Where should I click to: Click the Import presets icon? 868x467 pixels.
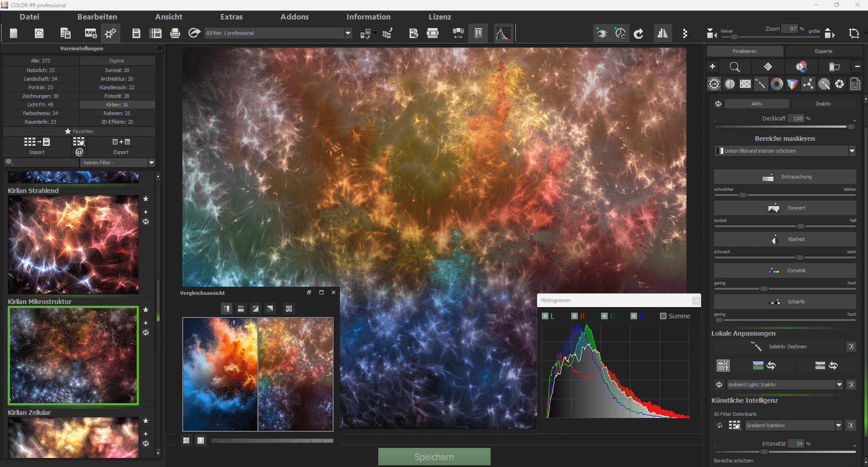coord(37,142)
